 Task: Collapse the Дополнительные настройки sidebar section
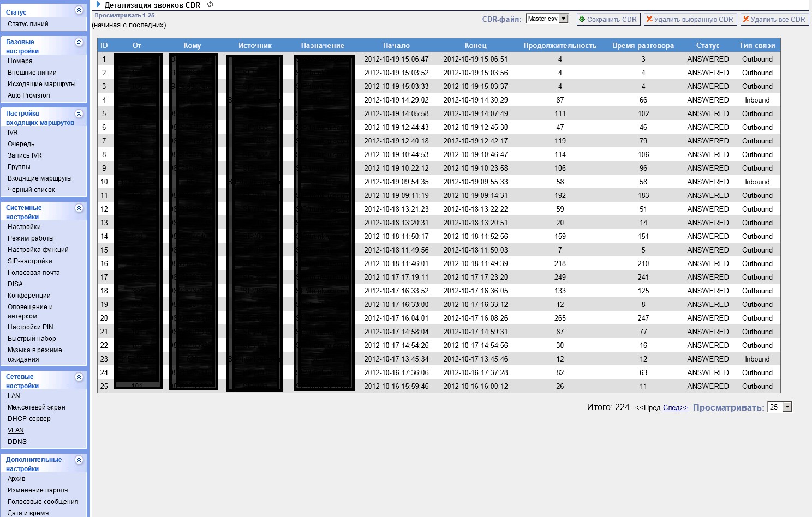(x=79, y=460)
